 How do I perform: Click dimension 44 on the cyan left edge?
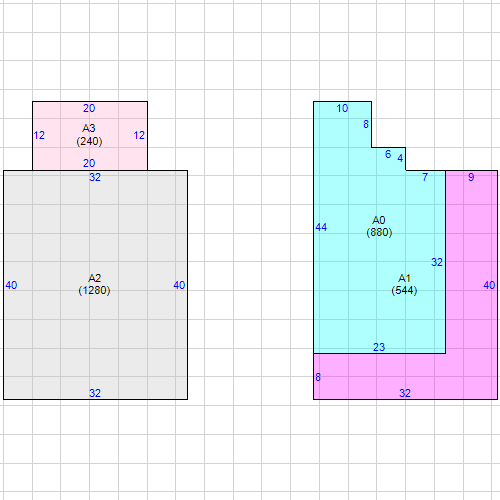click(321, 227)
